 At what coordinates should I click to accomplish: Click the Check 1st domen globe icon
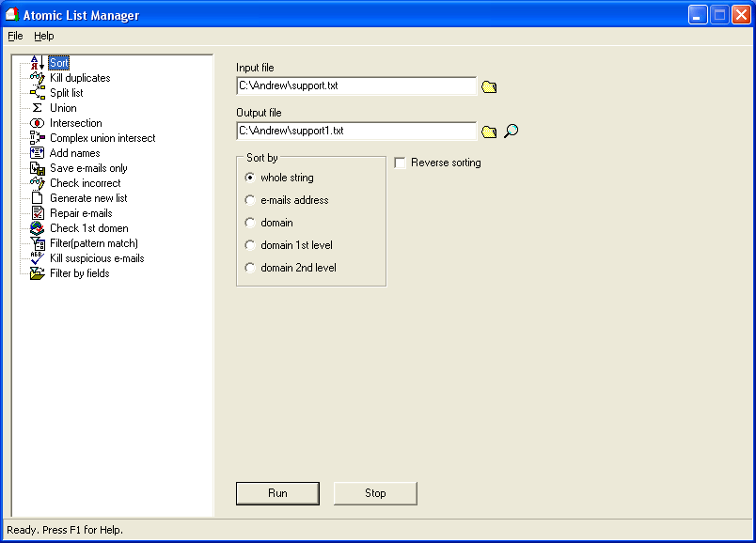pos(37,228)
